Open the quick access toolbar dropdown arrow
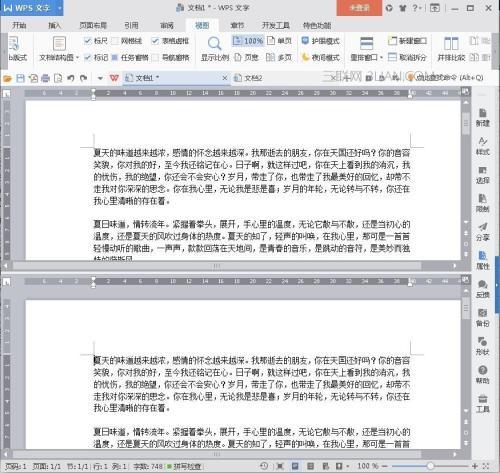Image resolution: width=500 pixels, height=473 pixels. tap(100, 78)
